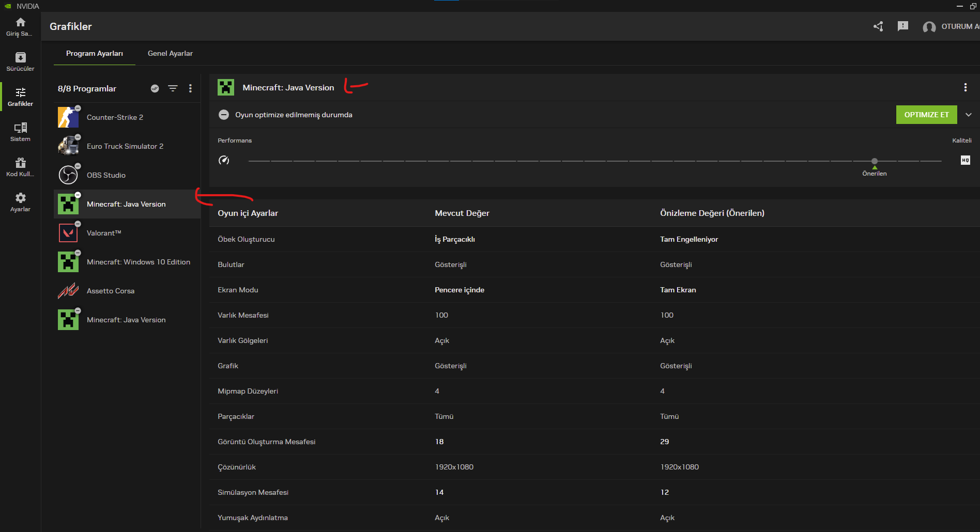
Task: Click the HQ quality icon
Action: pyautogui.click(x=965, y=160)
